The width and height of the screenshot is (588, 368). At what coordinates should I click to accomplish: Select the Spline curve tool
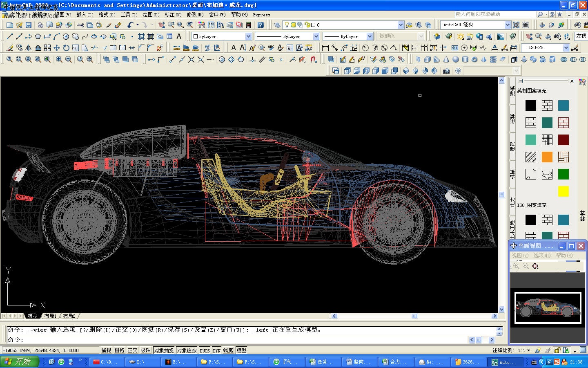tap(85, 36)
